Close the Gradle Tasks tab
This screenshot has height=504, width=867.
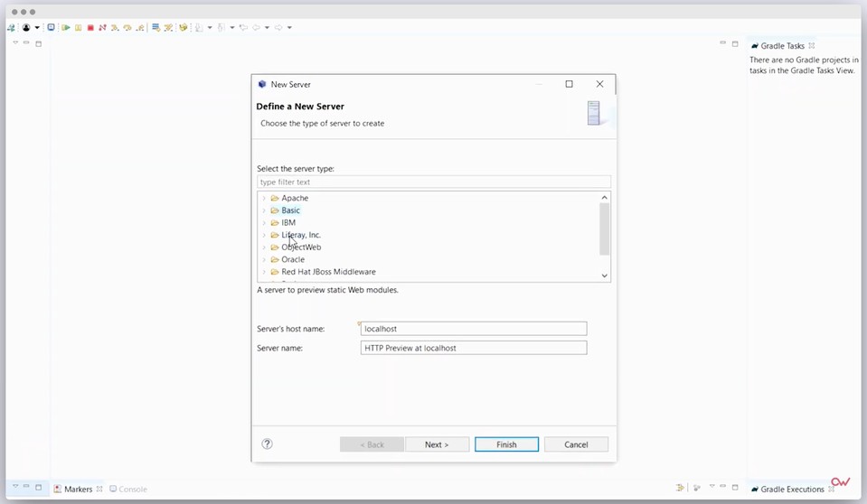pyautogui.click(x=812, y=46)
